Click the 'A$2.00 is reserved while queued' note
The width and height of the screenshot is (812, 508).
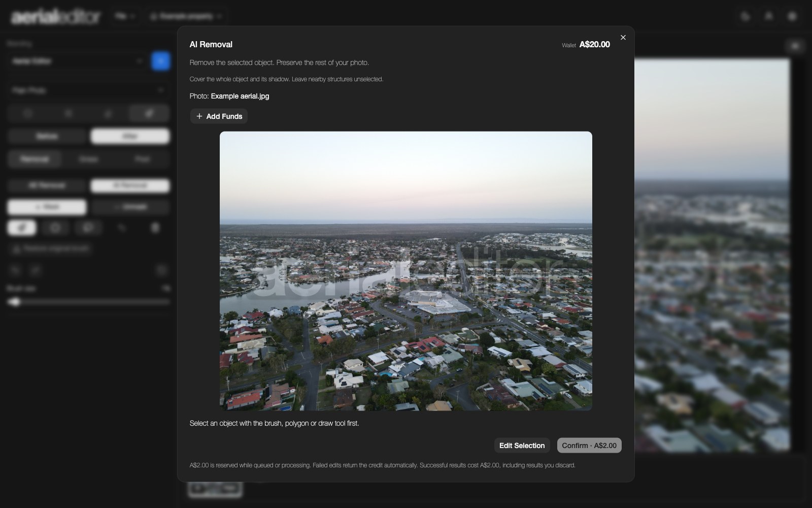(383, 465)
